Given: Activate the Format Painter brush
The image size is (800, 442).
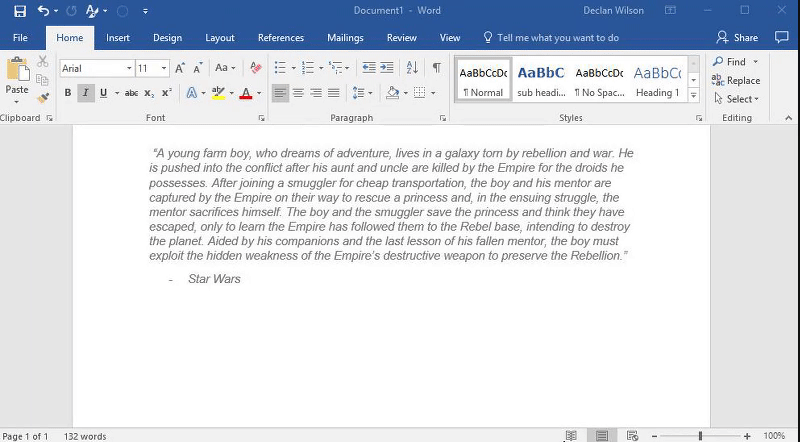Looking at the screenshot, I should point(43,97).
